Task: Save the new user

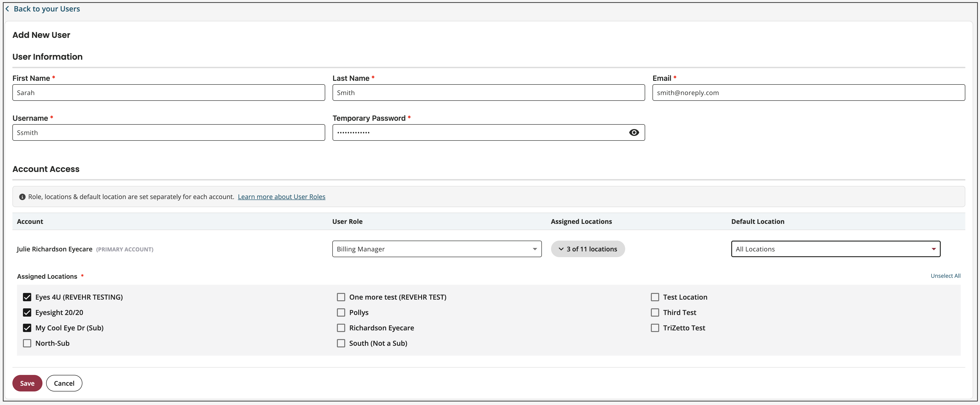Action: click(x=27, y=383)
